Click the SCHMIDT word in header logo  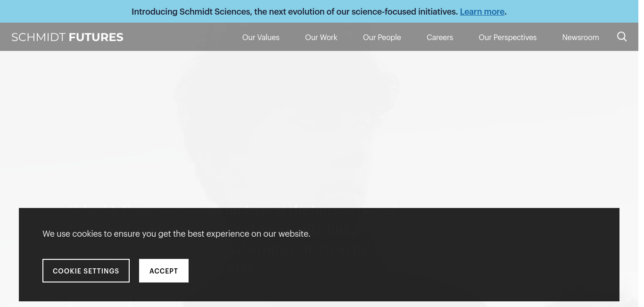(39, 37)
